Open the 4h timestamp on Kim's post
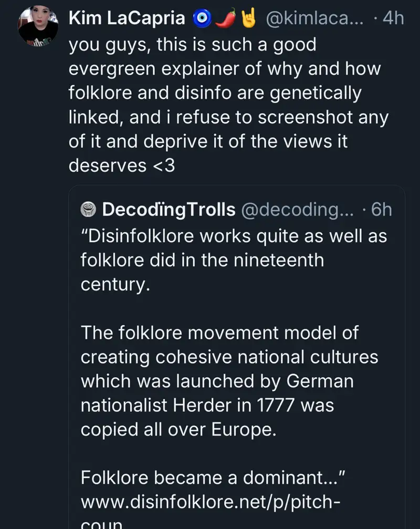 point(393,18)
